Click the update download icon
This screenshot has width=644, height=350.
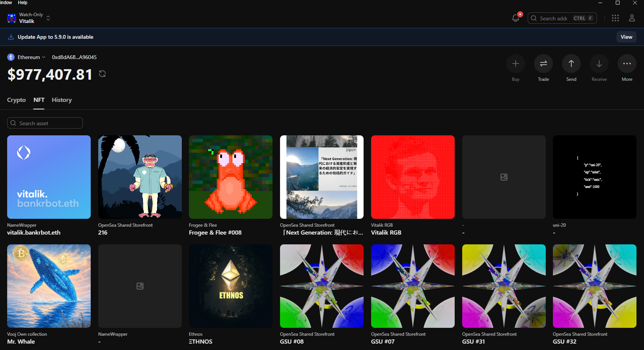coord(11,37)
